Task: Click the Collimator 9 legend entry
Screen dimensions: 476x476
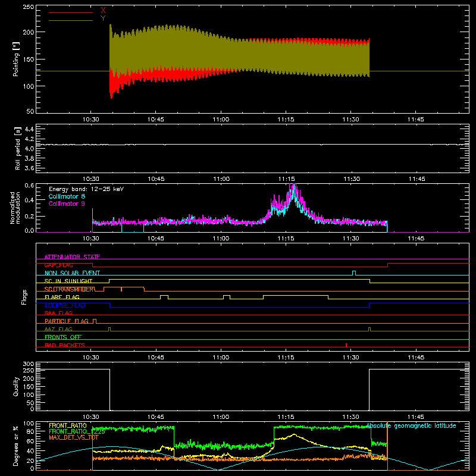Action: pos(67,203)
